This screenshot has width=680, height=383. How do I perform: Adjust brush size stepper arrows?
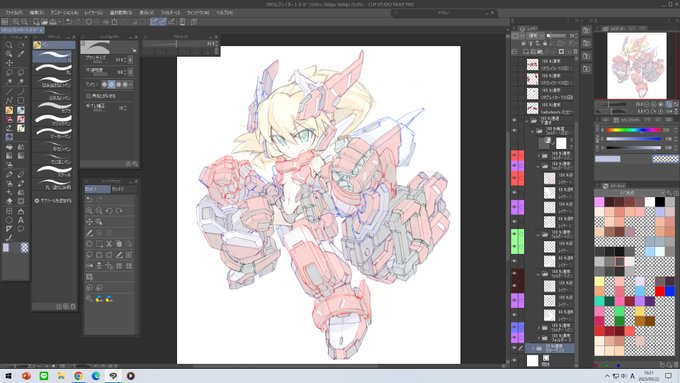click(125, 59)
